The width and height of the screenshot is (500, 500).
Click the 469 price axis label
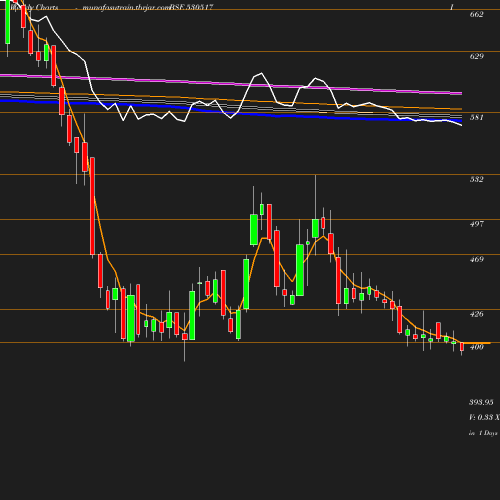pyautogui.click(x=476, y=259)
